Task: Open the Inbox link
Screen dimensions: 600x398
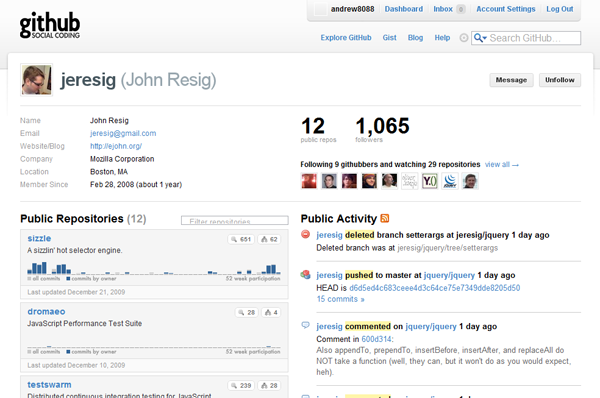Action: tap(443, 9)
